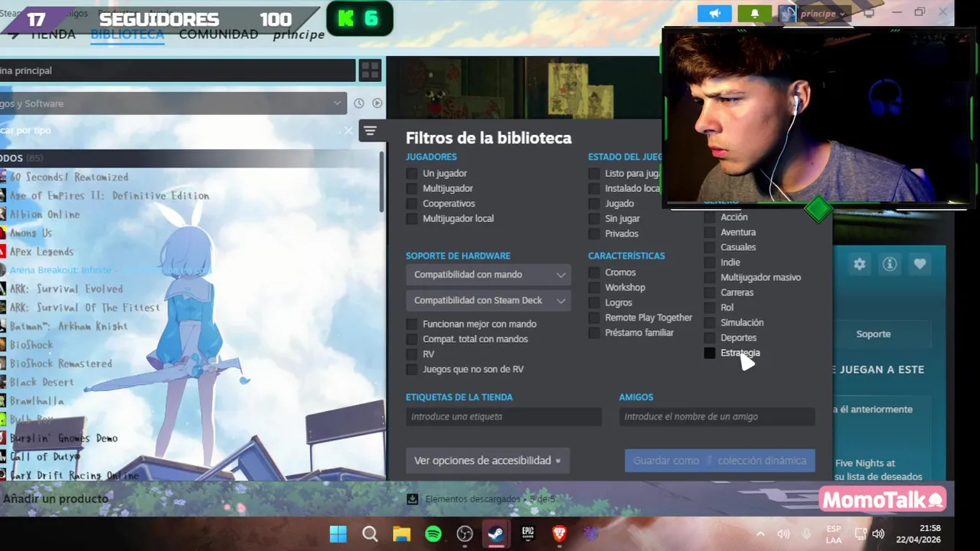980x551 pixels.
Task: Check the Cooperativos filter
Action: point(412,204)
